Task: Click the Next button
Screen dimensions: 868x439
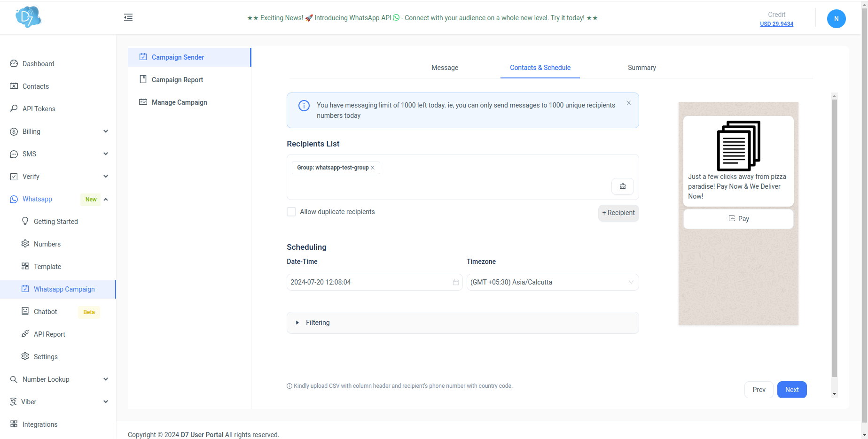Action: click(791, 390)
